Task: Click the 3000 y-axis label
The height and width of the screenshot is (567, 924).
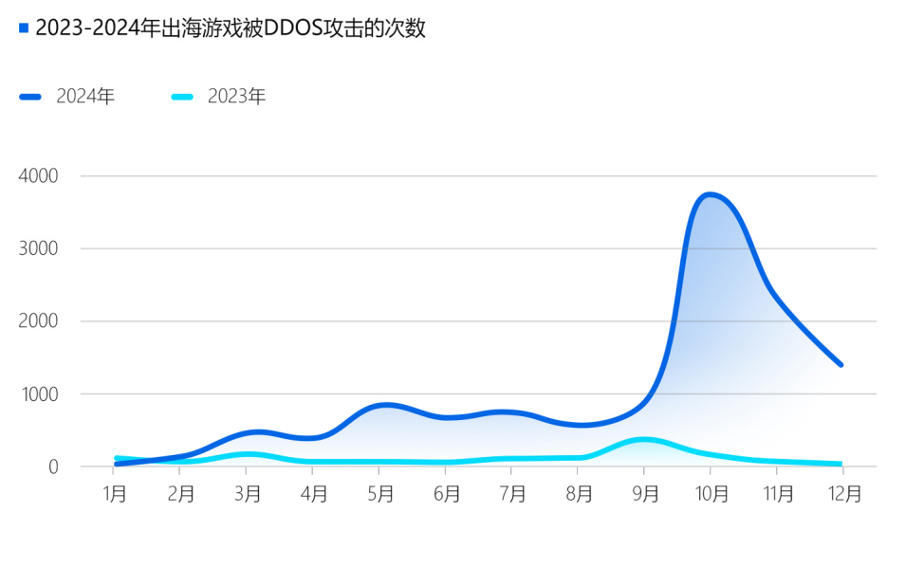Action: [38, 248]
